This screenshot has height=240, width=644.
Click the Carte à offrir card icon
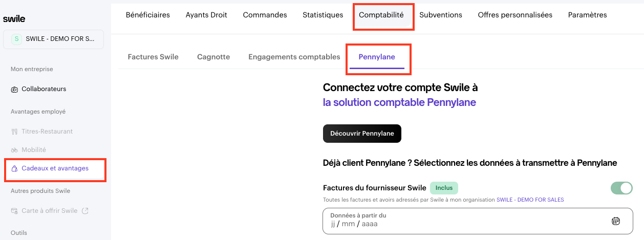coord(14,211)
